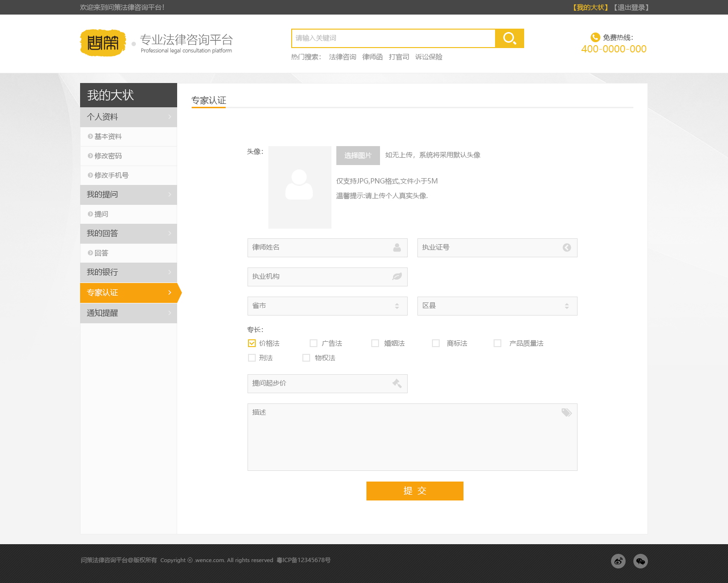Click the 提交 submit button
This screenshot has height=583, width=728.
415,491
